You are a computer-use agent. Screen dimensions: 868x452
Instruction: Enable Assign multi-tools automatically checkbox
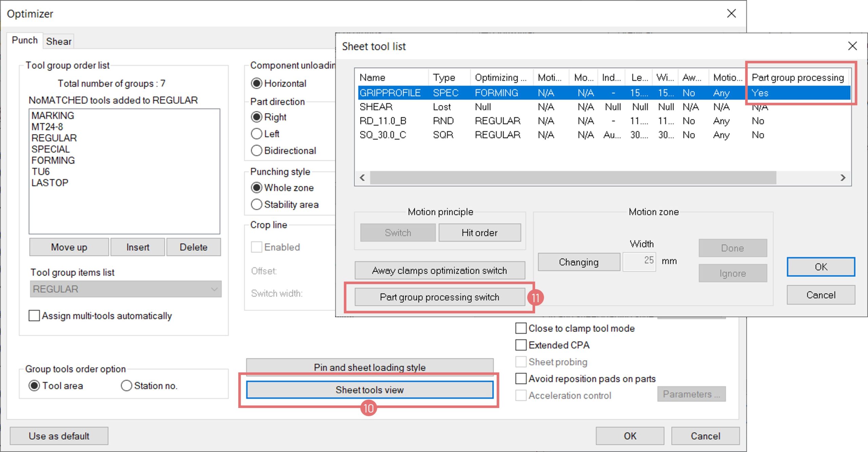34,316
